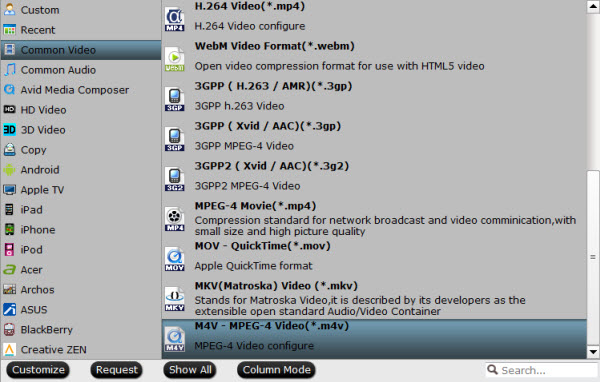Click the 3GPP Xvid AAC 3gp icon
600x382 pixels.
click(x=174, y=139)
